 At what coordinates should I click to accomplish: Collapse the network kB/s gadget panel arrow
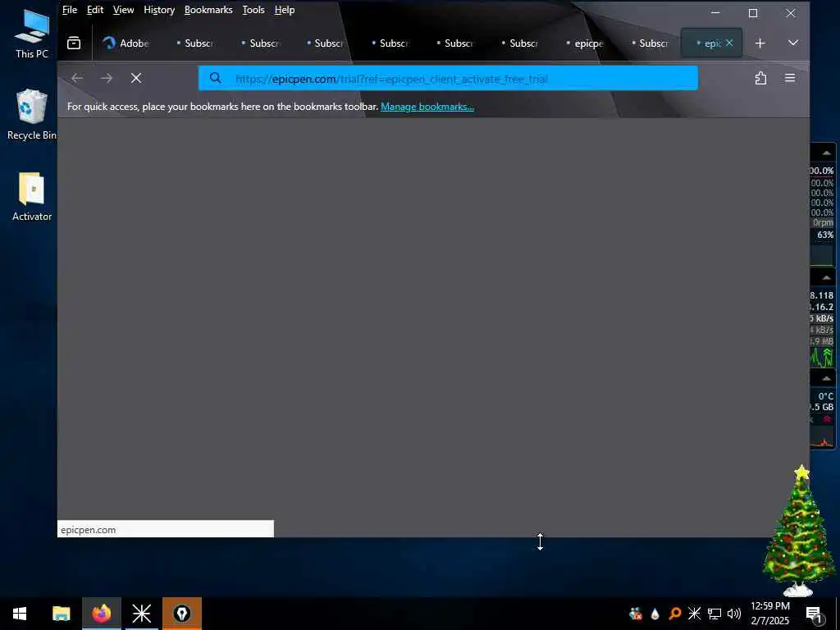(x=826, y=277)
